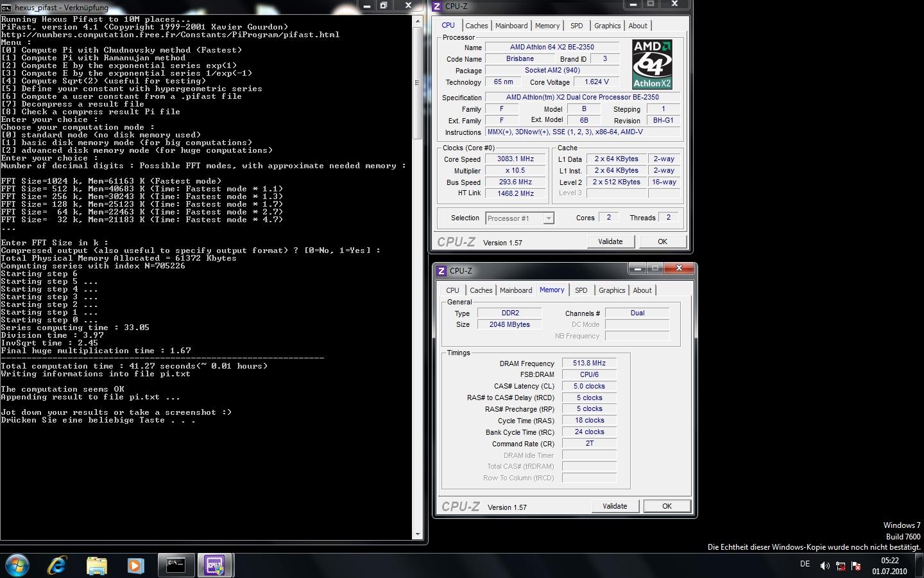The height and width of the screenshot is (578, 924).
Task: Click the console vertical scrollbar thumb
Action: [418, 82]
